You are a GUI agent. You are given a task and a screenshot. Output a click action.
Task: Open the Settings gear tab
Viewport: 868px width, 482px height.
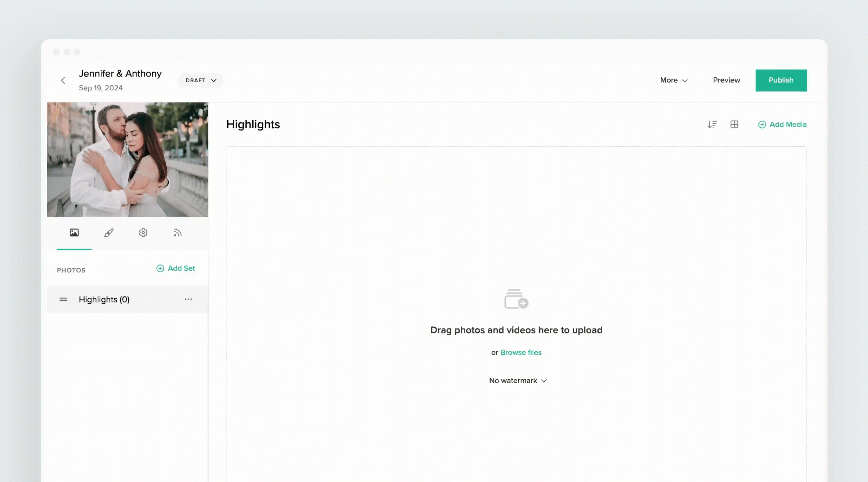coord(143,233)
